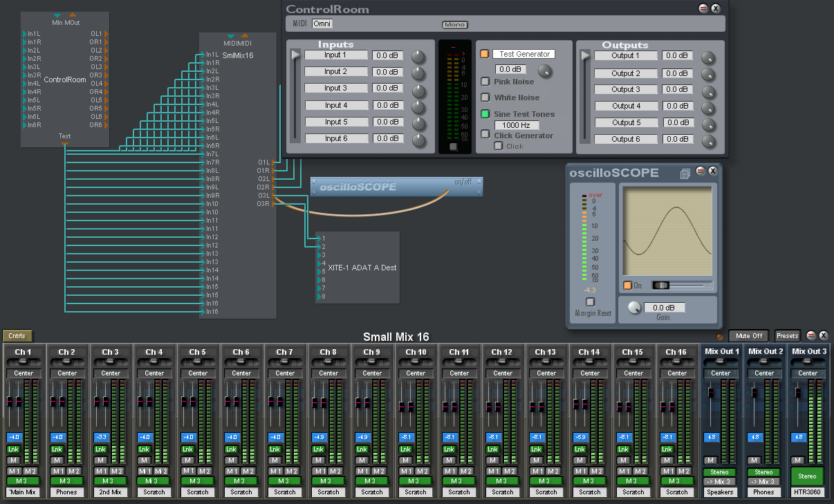Click the Speakers label on Mix Out 1
This screenshot has width=834, height=504.
pos(721,492)
